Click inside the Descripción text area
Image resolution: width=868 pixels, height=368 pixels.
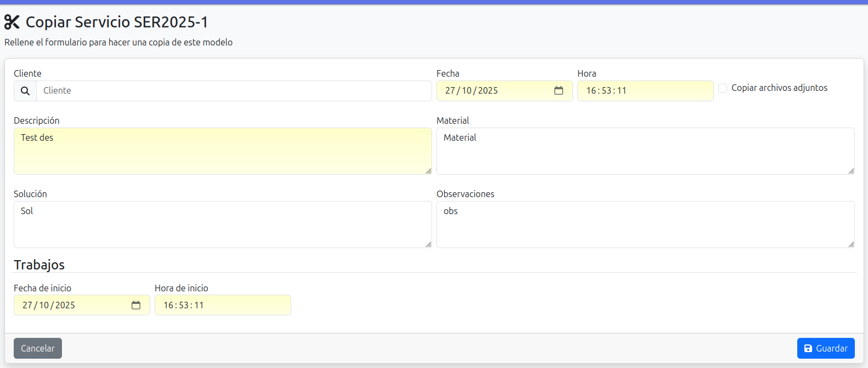222,151
